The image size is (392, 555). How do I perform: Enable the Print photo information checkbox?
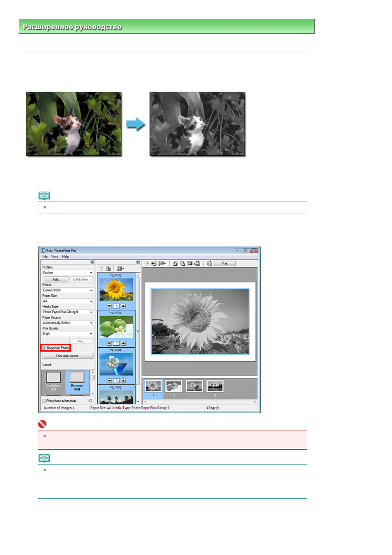(44, 401)
